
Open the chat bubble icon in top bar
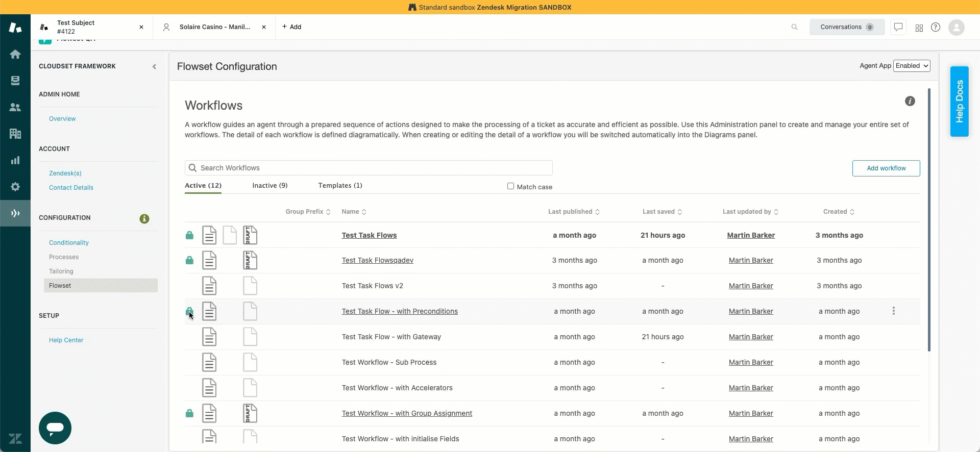pos(898,27)
